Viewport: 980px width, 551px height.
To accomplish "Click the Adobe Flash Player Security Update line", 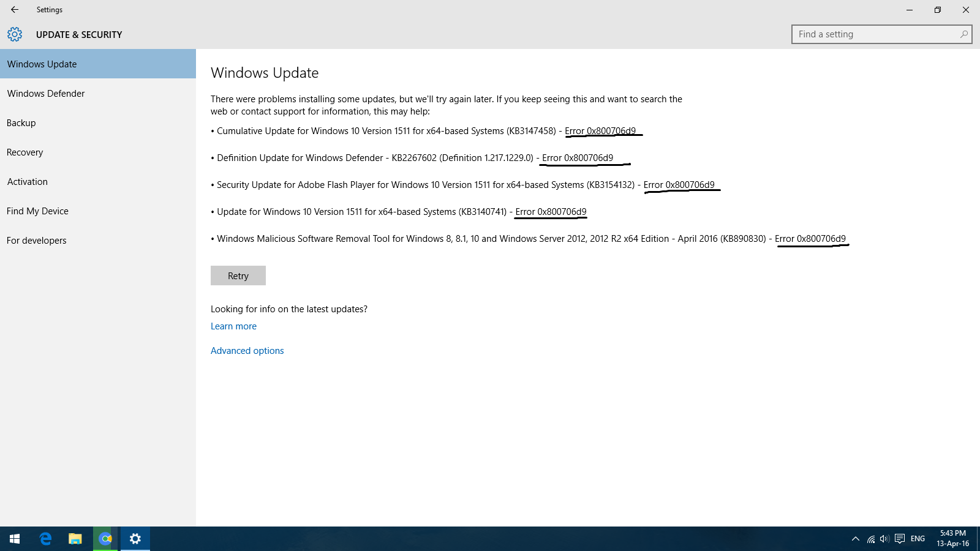I will pos(462,185).
